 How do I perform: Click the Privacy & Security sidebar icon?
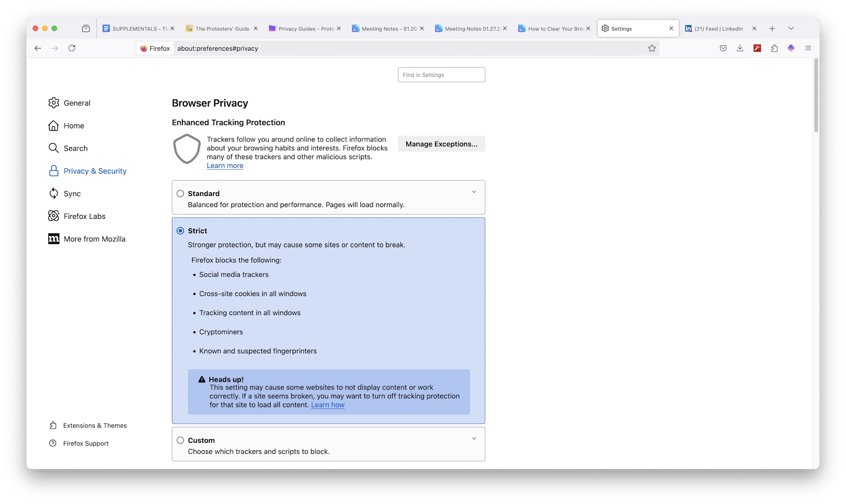53,171
